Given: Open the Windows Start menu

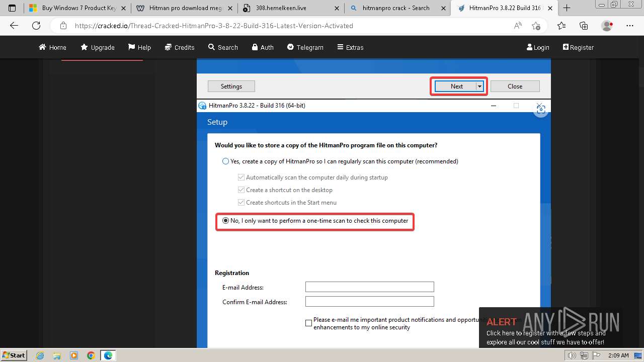Looking at the screenshot, I should click(14, 355).
